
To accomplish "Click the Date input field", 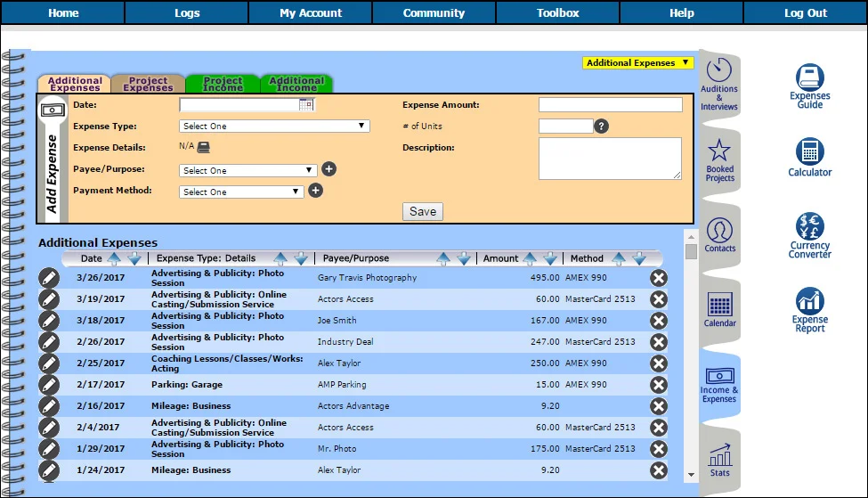I will click(239, 105).
